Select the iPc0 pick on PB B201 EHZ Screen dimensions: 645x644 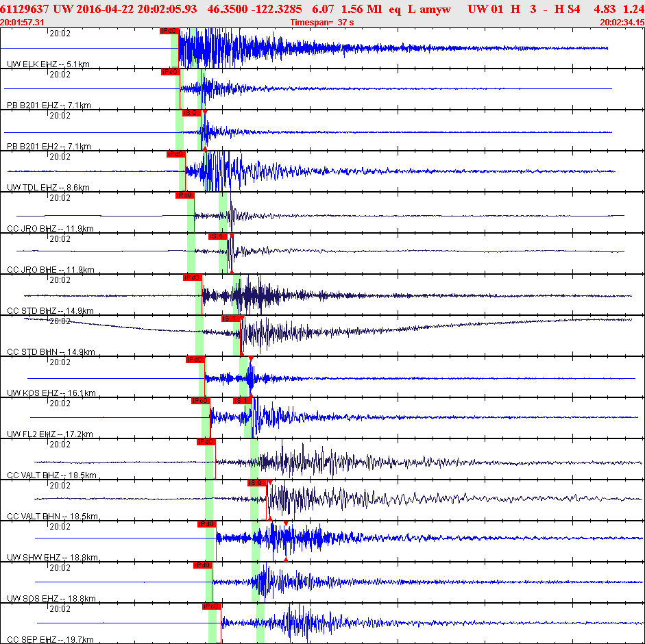coord(170,72)
